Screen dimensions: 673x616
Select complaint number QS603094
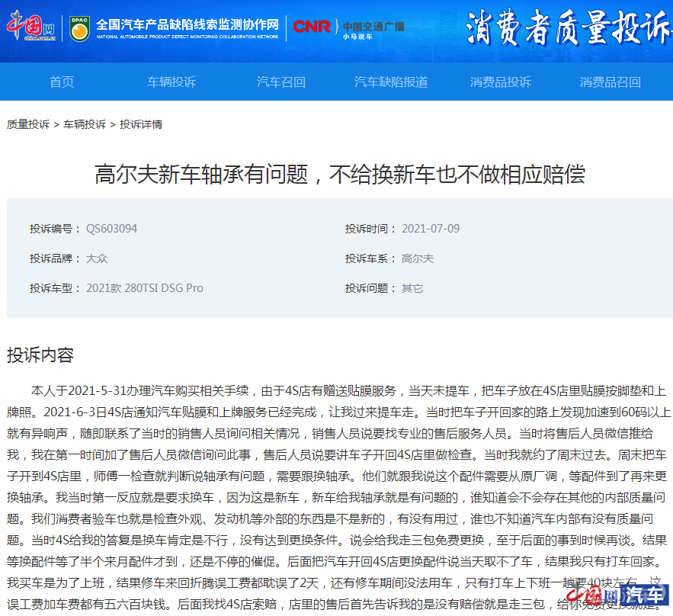tap(111, 229)
